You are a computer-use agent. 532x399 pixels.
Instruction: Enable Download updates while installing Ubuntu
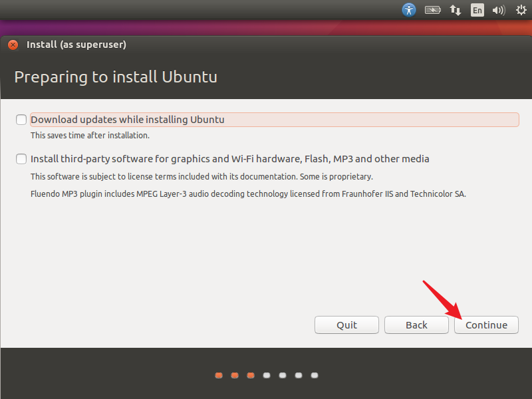coord(21,120)
